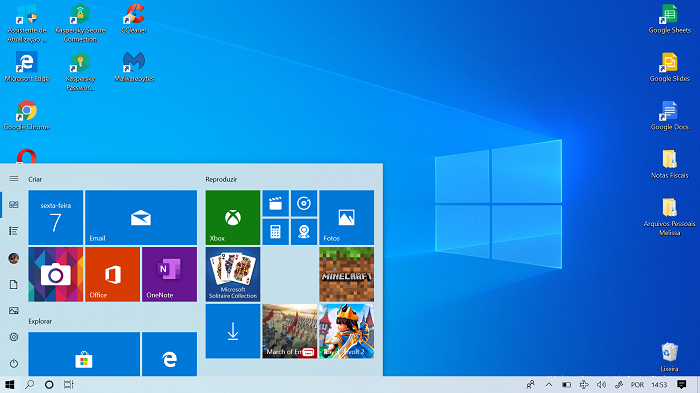Open Settings gear in Start sidebar
Viewport: 700px width, 393px height.
point(14,337)
